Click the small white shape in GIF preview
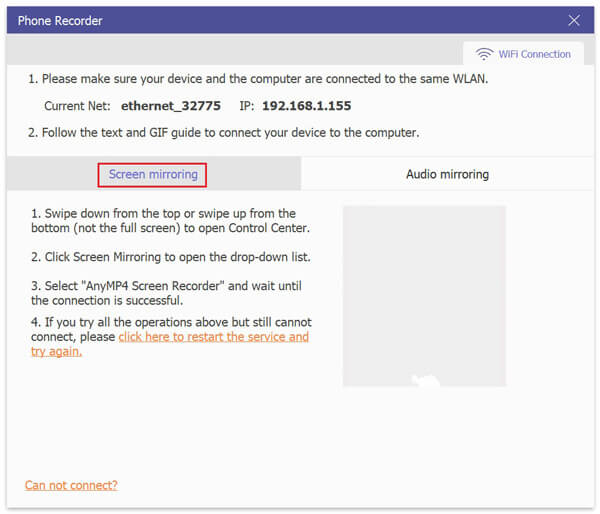The image size is (600, 514). click(426, 380)
